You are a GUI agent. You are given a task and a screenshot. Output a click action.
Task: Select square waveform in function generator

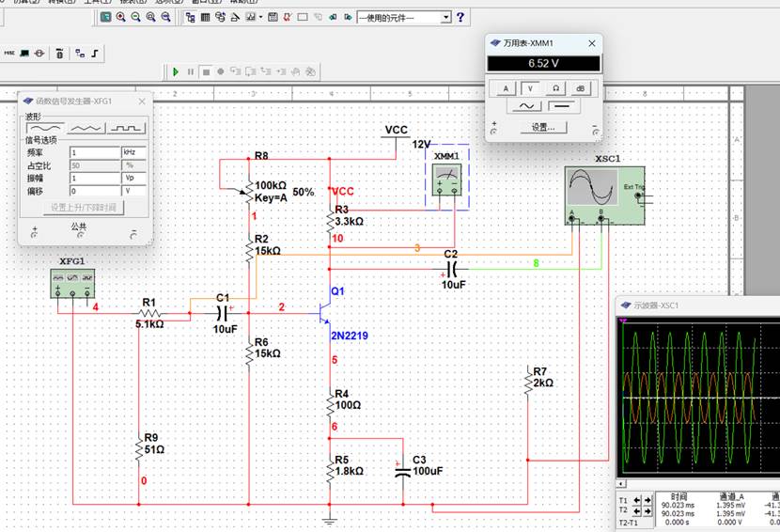click(x=126, y=129)
